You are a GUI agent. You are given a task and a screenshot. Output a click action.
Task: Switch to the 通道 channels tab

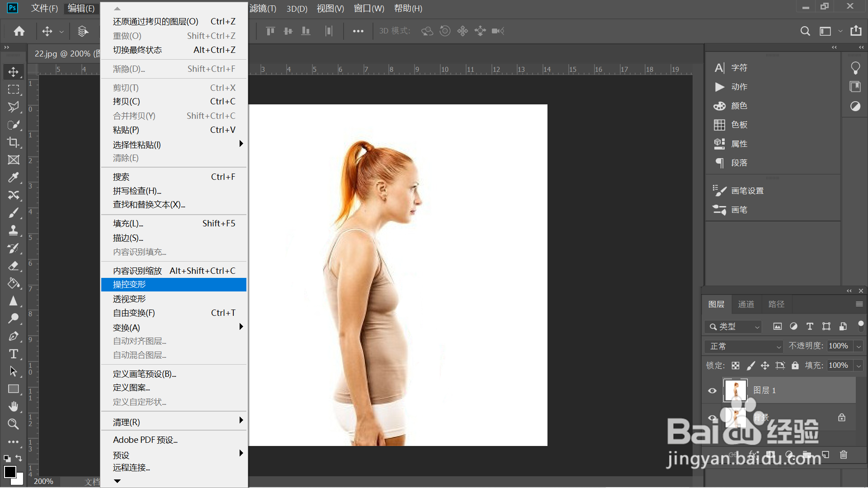(x=745, y=305)
